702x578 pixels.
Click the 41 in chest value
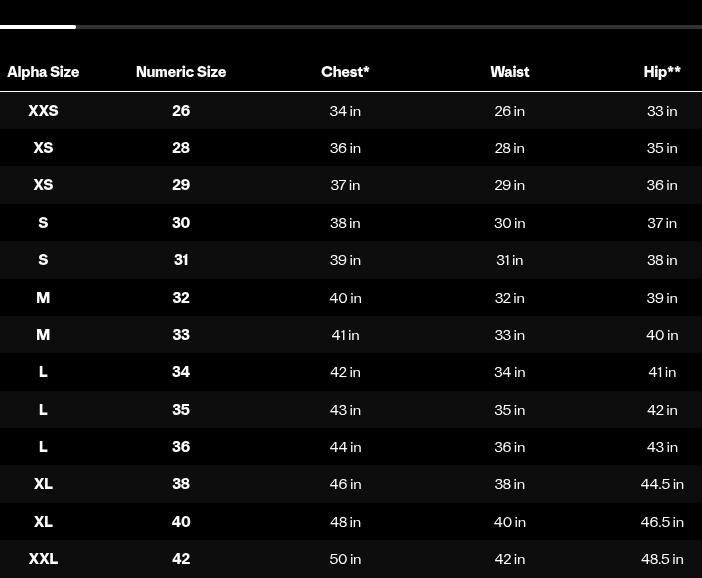click(x=345, y=335)
